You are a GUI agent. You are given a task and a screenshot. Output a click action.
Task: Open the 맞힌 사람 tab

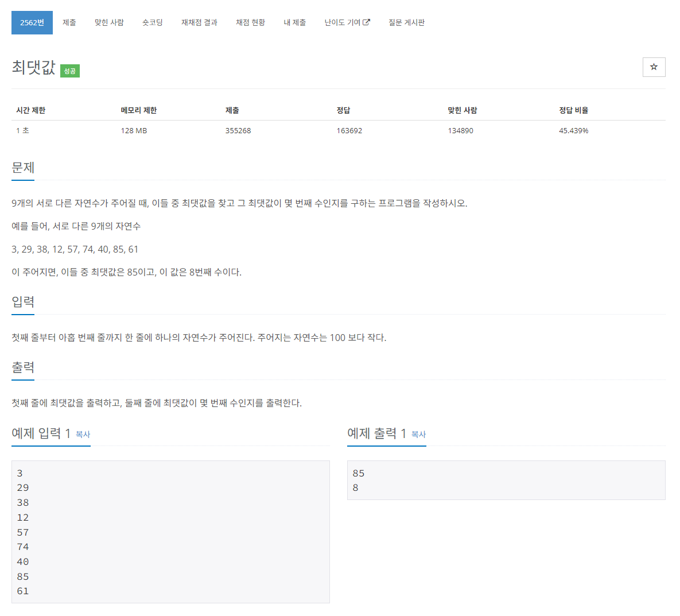(109, 22)
